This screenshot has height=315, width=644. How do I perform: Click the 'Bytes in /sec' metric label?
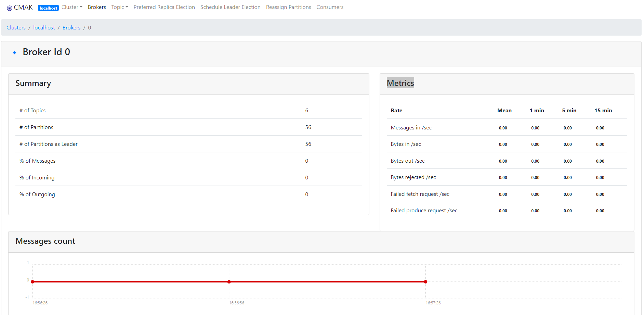[406, 144]
